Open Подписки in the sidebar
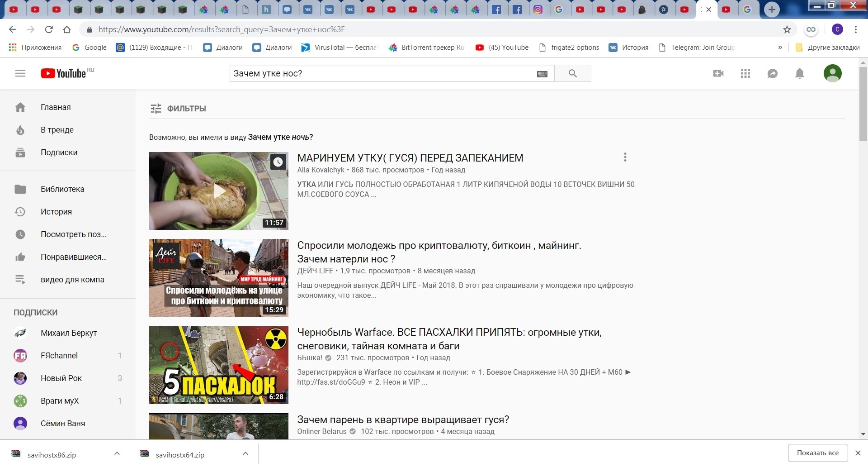Screen dimensions: 868x467 68,152
